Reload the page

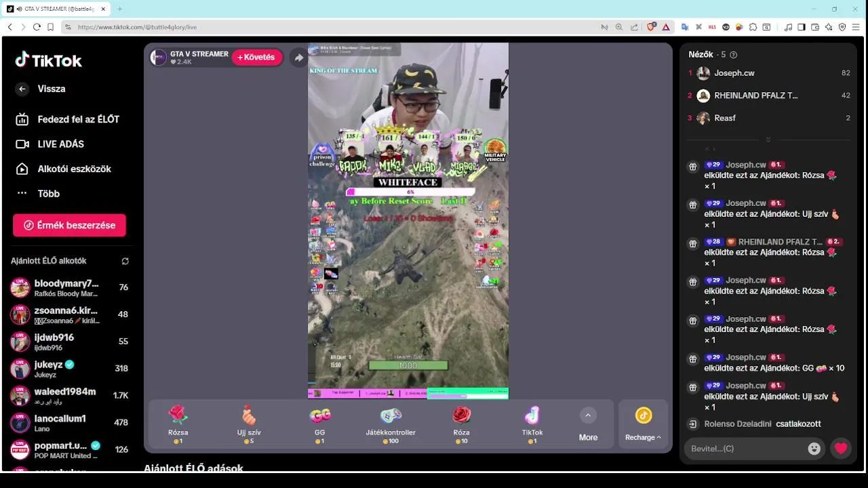pos(37,27)
